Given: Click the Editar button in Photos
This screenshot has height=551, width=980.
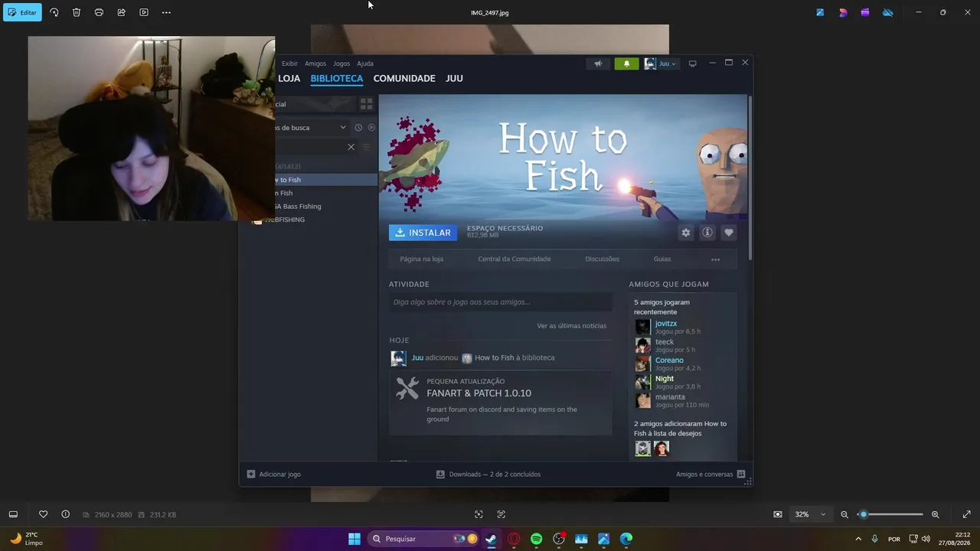Looking at the screenshot, I should click(22, 12).
